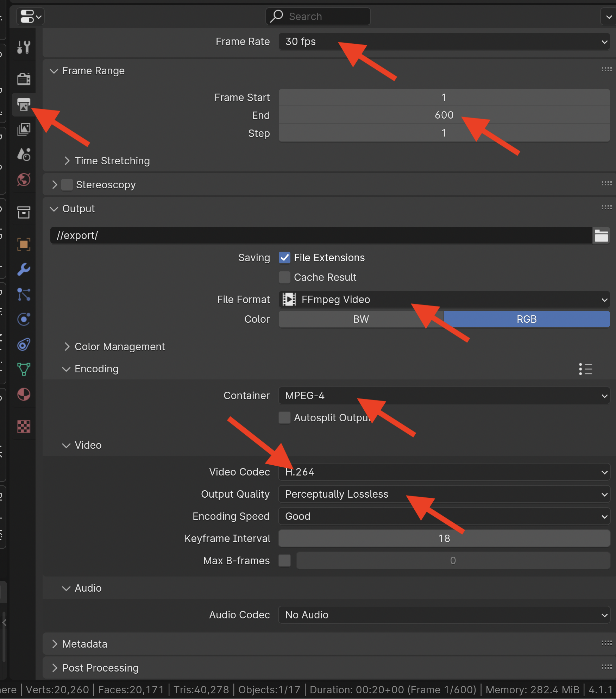The width and height of the screenshot is (616, 699).
Task: Click the Stereoscopy panel drag handle
Action: [x=606, y=184]
